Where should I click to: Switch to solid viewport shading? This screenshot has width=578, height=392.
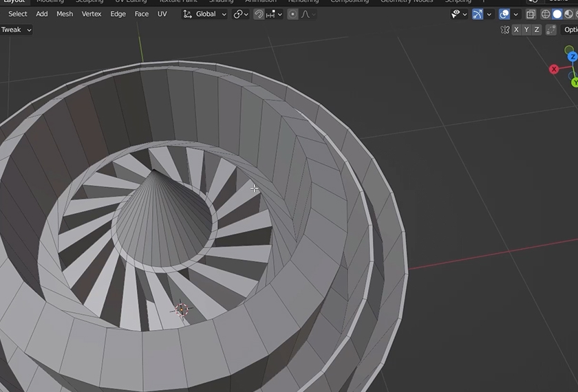557,14
